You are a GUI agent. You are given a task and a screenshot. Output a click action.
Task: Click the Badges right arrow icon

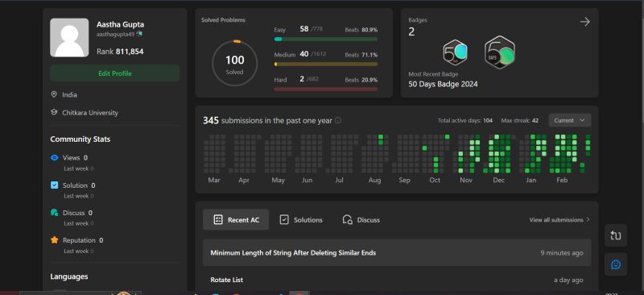[x=585, y=22]
